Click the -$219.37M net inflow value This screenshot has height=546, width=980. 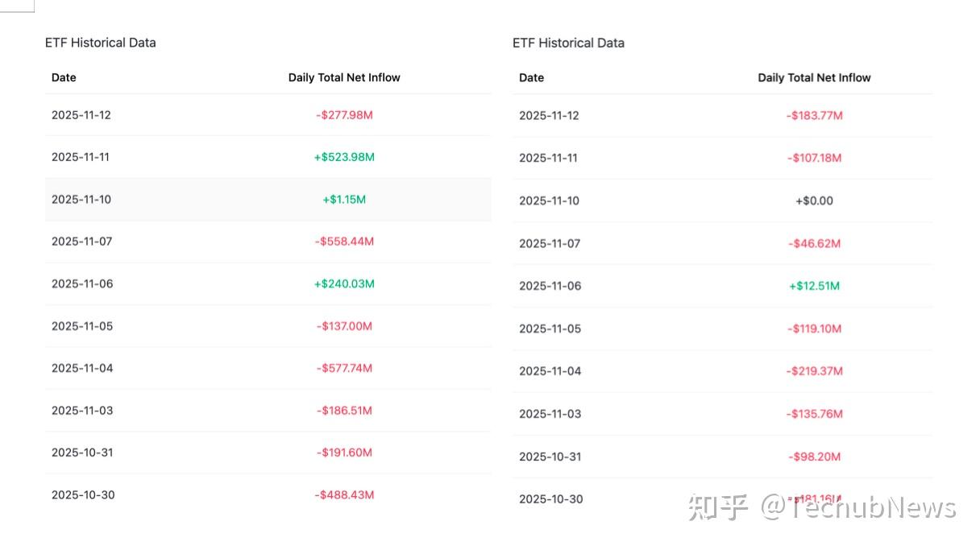coord(814,371)
